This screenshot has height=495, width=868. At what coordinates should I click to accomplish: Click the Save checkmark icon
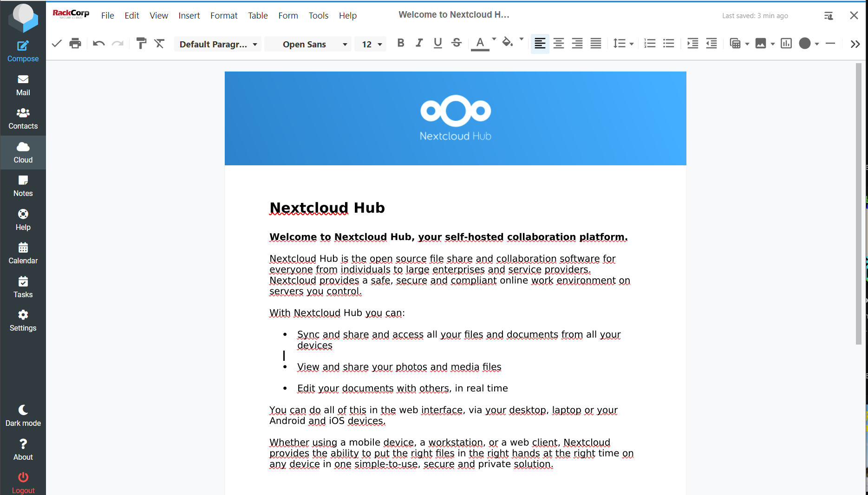[x=57, y=44]
